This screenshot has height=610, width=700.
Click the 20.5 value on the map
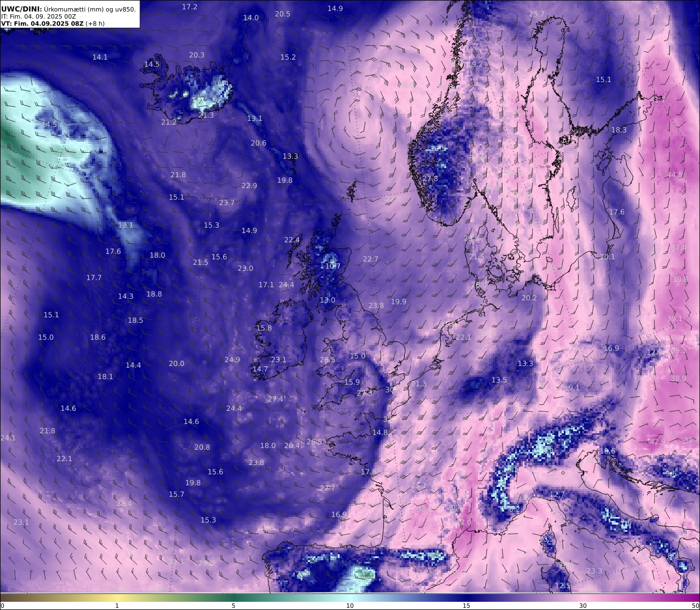click(283, 14)
